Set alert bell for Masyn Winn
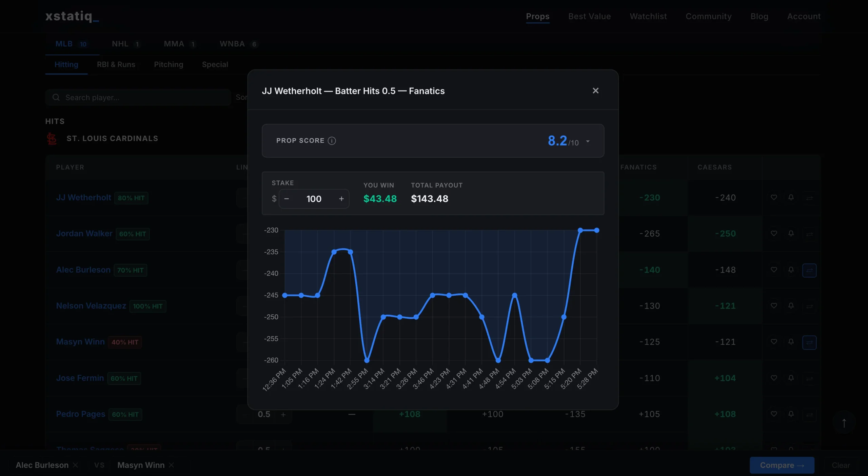The width and height of the screenshot is (868, 476). [791, 341]
